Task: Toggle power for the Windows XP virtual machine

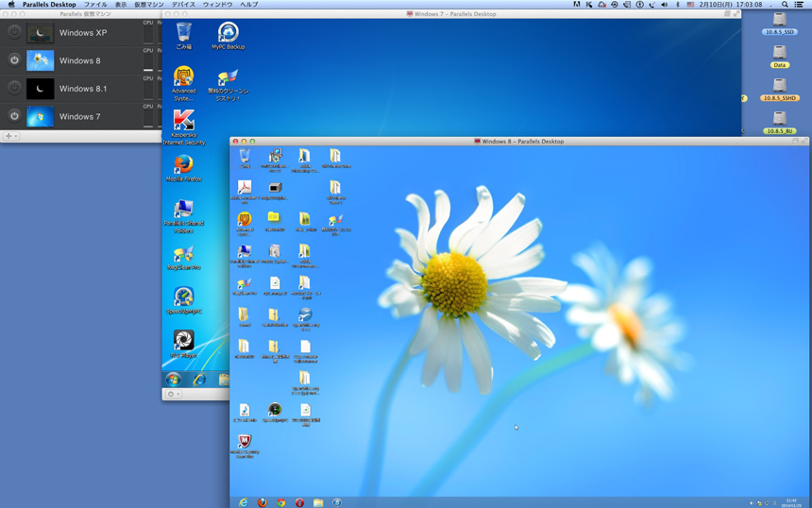Action: pyautogui.click(x=14, y=32)
